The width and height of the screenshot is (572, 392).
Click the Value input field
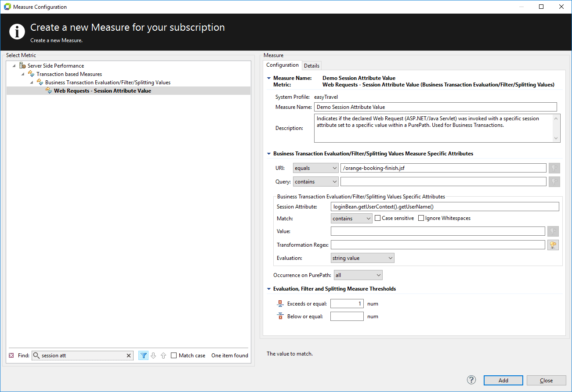(x=438, y=231)
